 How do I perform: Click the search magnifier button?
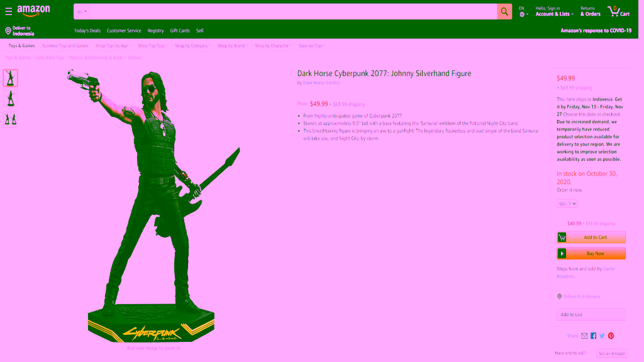[x=504, y=11]
